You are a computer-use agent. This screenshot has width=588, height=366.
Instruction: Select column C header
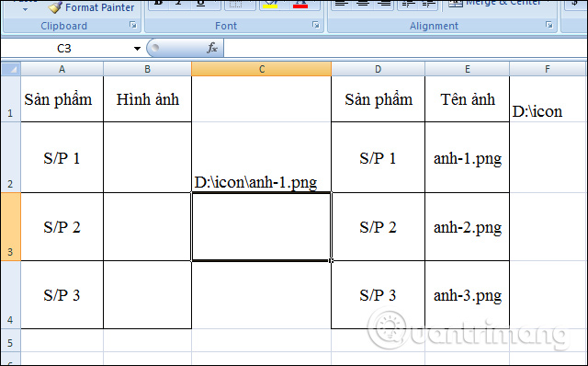coord(261,69)
